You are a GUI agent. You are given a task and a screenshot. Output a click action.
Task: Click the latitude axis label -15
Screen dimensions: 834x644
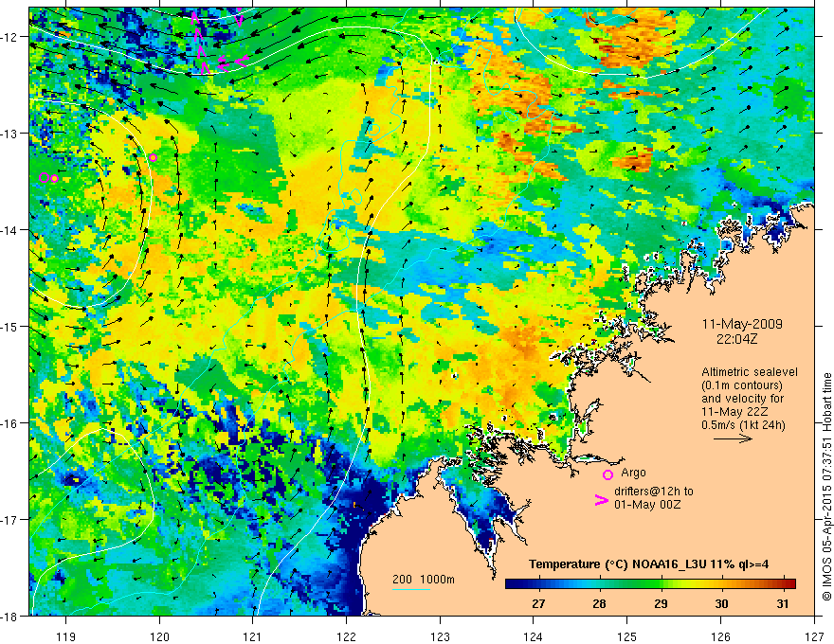point(10,326)
